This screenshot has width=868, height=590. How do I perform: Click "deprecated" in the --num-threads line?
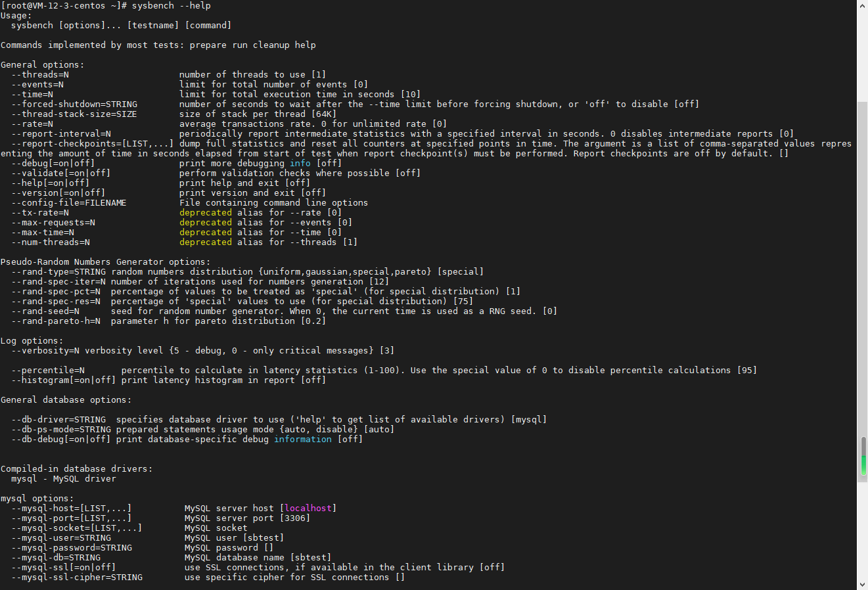click(206, 242)
